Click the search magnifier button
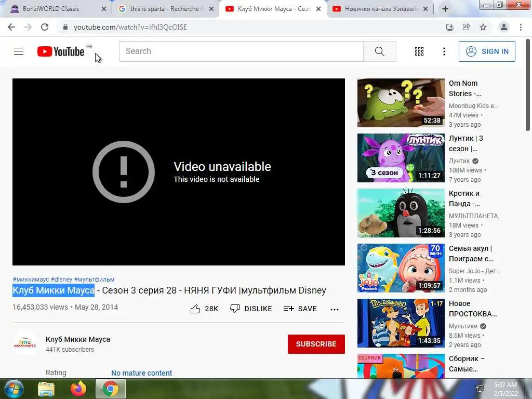Viewport: 532px width, 399px height. tap(380, 51)
